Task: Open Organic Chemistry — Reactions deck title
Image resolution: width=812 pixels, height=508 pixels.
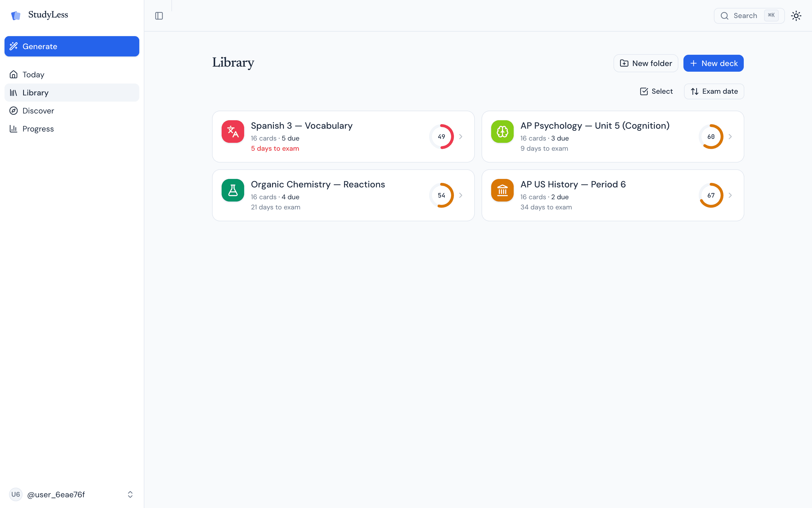Action: pyautogui.click(x=318, y=185)
